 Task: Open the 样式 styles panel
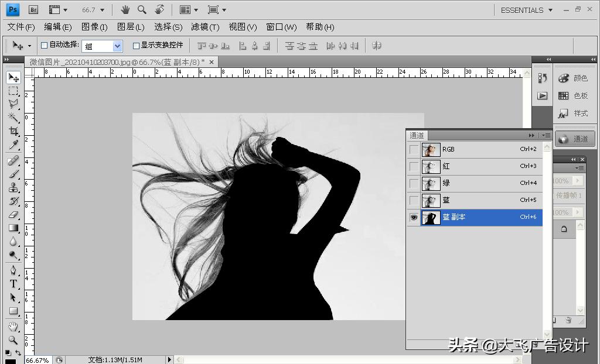(x=572, y=114)
